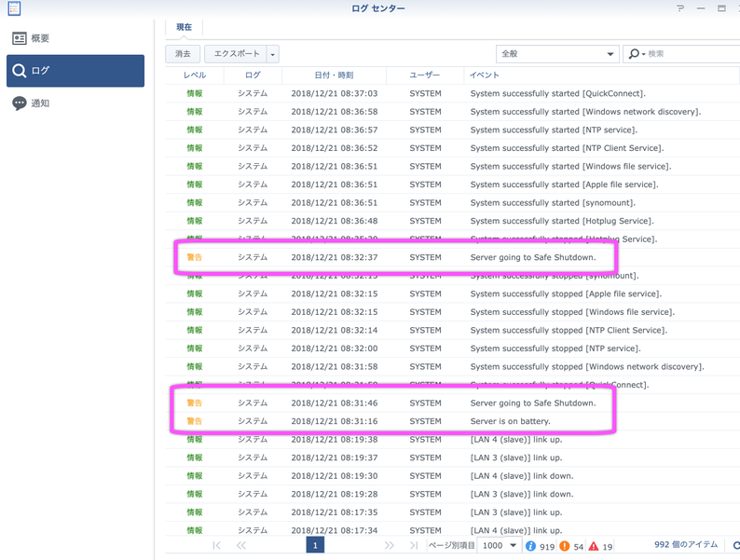Type in the 検索 search field
The height and width of the screenshot is (560, 740).
tap(690, 54)
